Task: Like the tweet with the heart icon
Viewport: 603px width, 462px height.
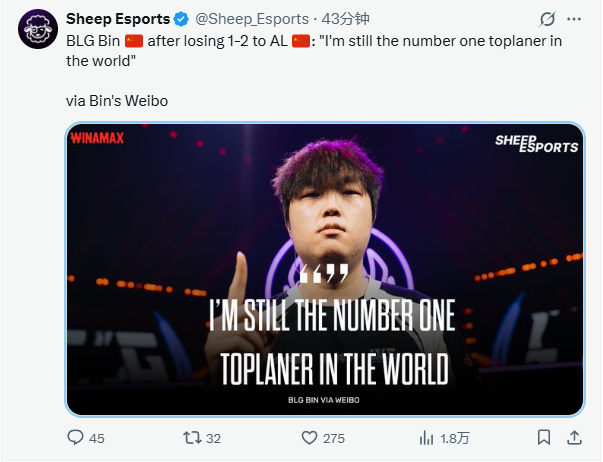Action: tap(311, 438)
